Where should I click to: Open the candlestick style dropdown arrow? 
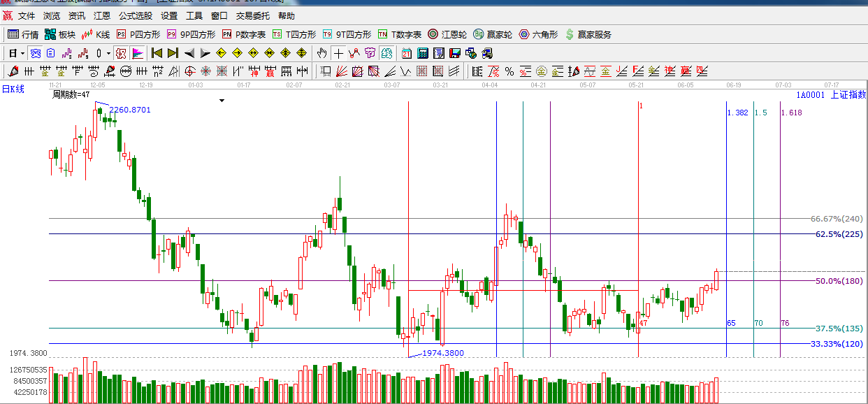pyautogui.click(x=108, y=53)
